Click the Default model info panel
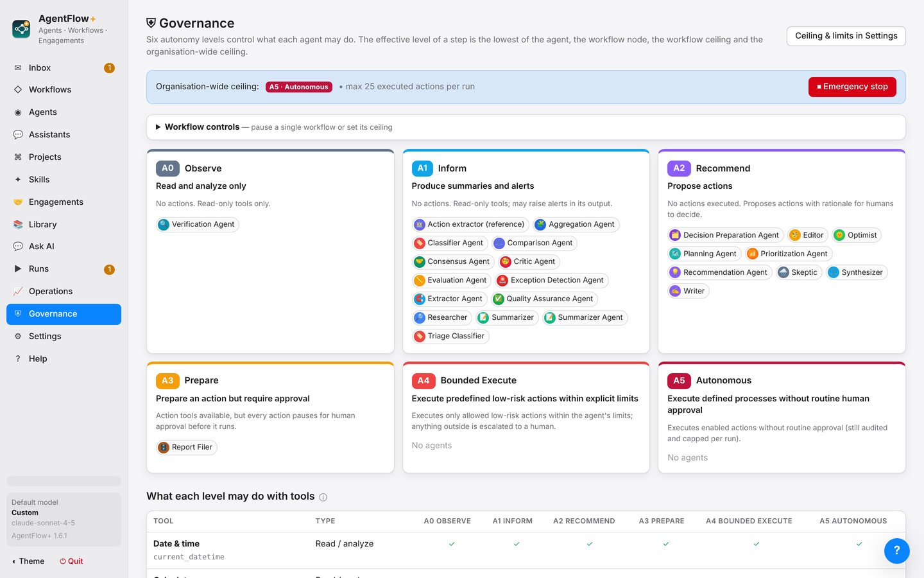The image size is (924, 578). click(x=64, y=520)
